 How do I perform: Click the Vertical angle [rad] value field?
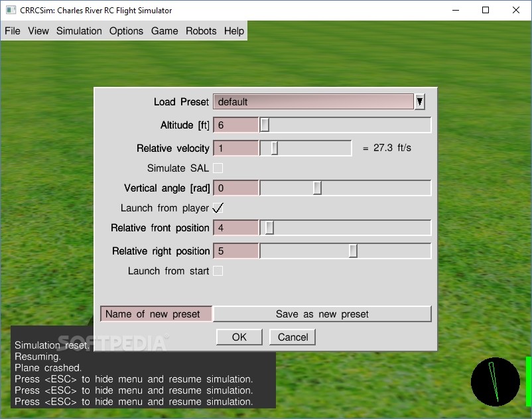235,188
